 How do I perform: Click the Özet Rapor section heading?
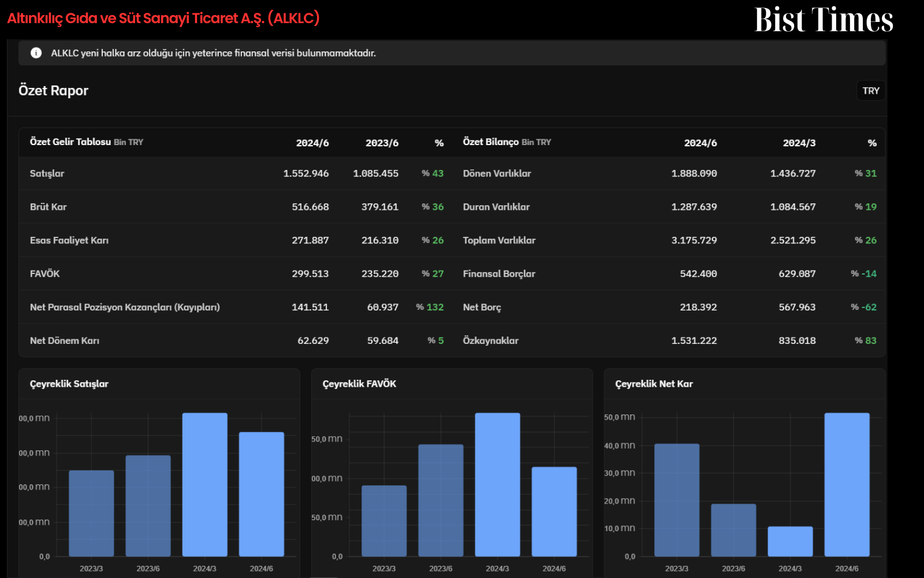[x=54, y=91]
